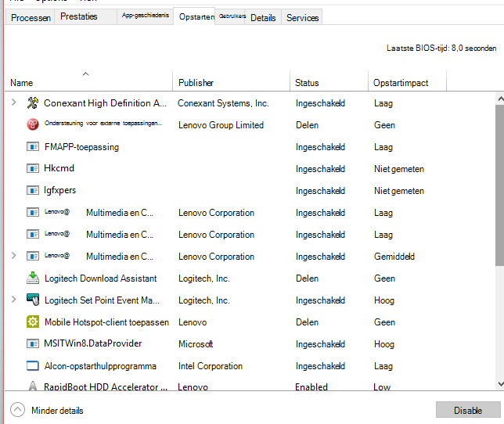This screenshot has width=504, height=424.
Task: Click Gemiddeld impact value
Action: pyautogui.click(x=394, y=257)
